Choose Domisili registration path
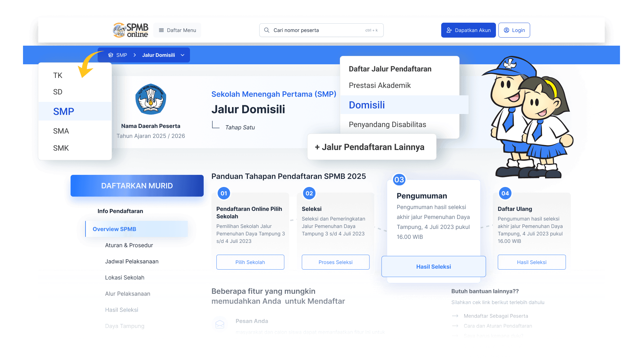This screenshot has height=364, width=643. pyautogui.click(x=404, y=105)
